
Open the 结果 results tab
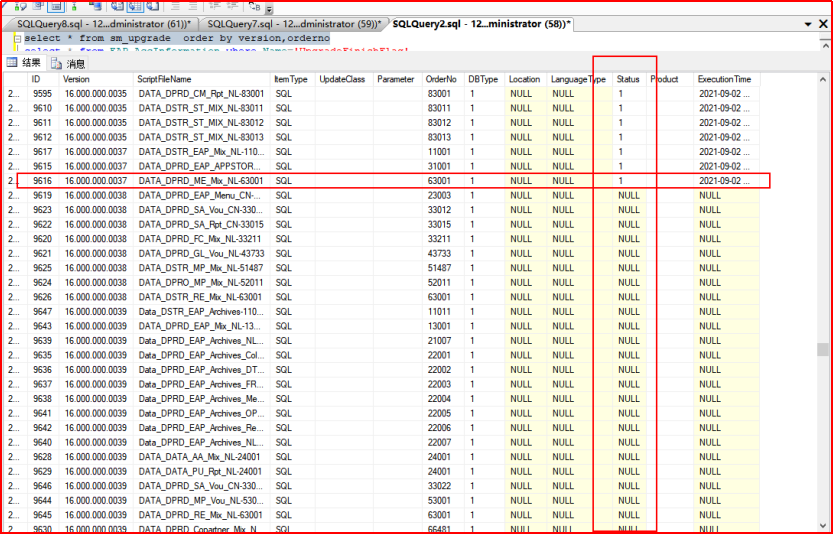click(x=31, y=63)
